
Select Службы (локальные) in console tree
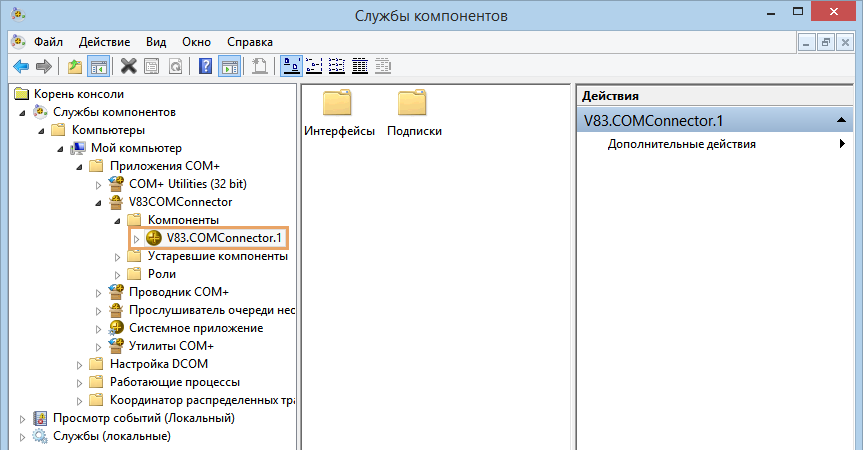click(x=111, y=436)
